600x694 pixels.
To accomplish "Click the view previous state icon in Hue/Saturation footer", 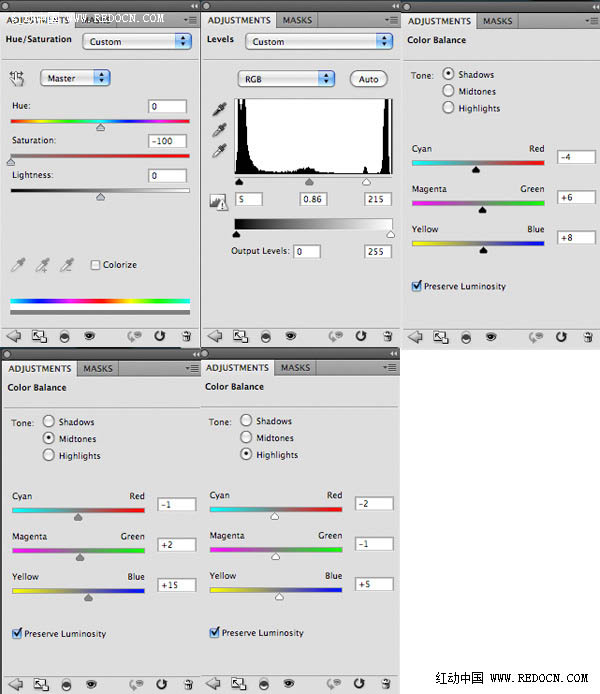I will coord(135,336).
